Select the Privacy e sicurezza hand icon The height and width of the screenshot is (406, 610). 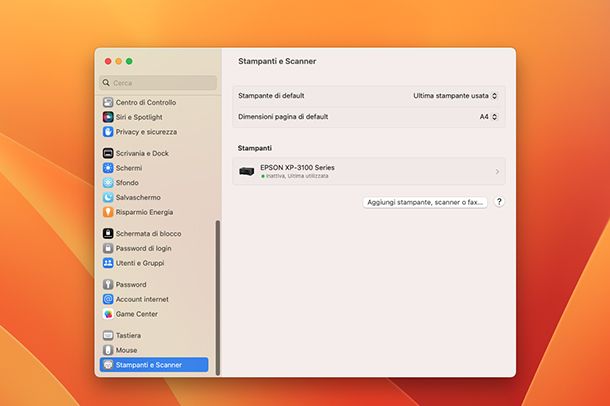(108, 132)
